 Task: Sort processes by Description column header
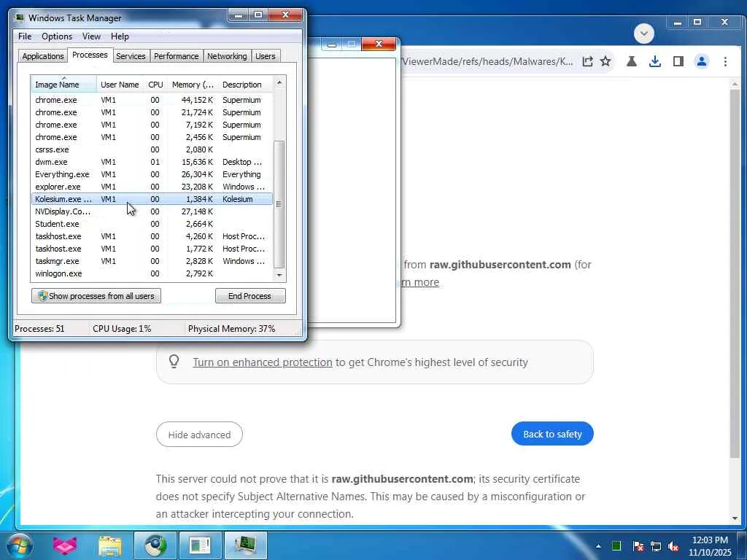pos(245,85)
